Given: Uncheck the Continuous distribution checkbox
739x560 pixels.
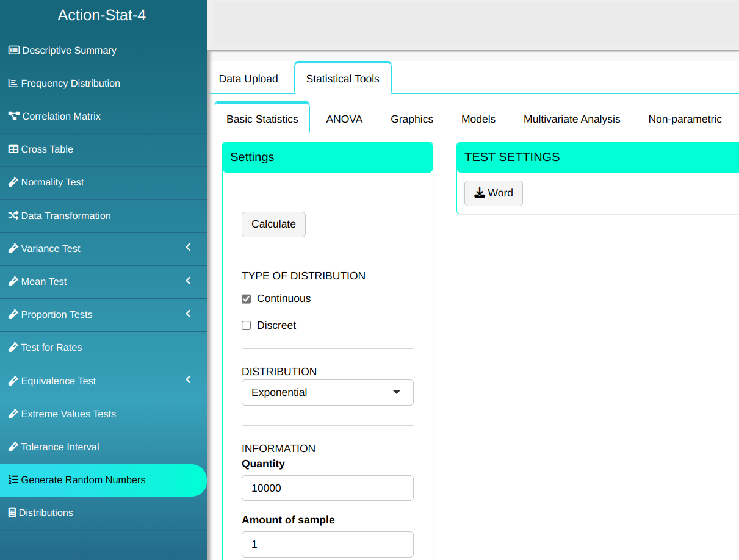Looking at the screenshot, I should pyautogui.click(x=247, y=299).
